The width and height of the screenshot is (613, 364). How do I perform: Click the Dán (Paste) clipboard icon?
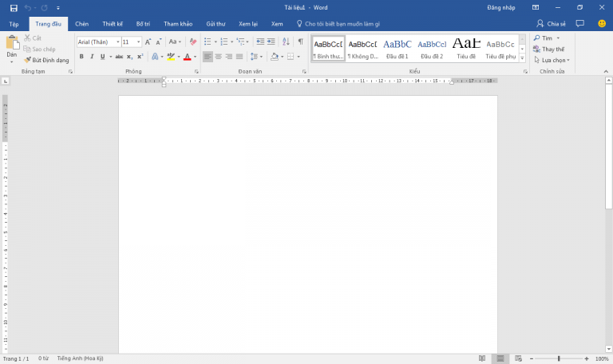[12, 44]
